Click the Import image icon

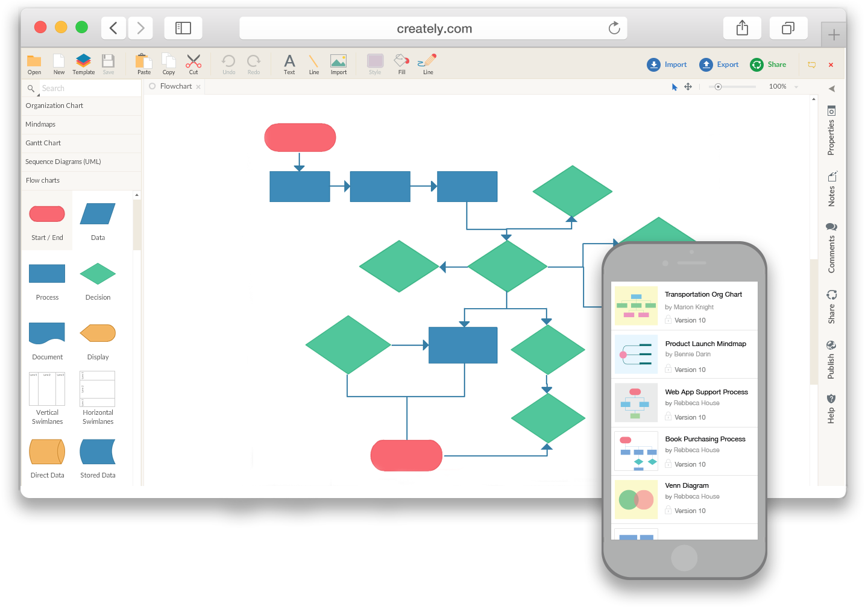(x=338, y=63)
